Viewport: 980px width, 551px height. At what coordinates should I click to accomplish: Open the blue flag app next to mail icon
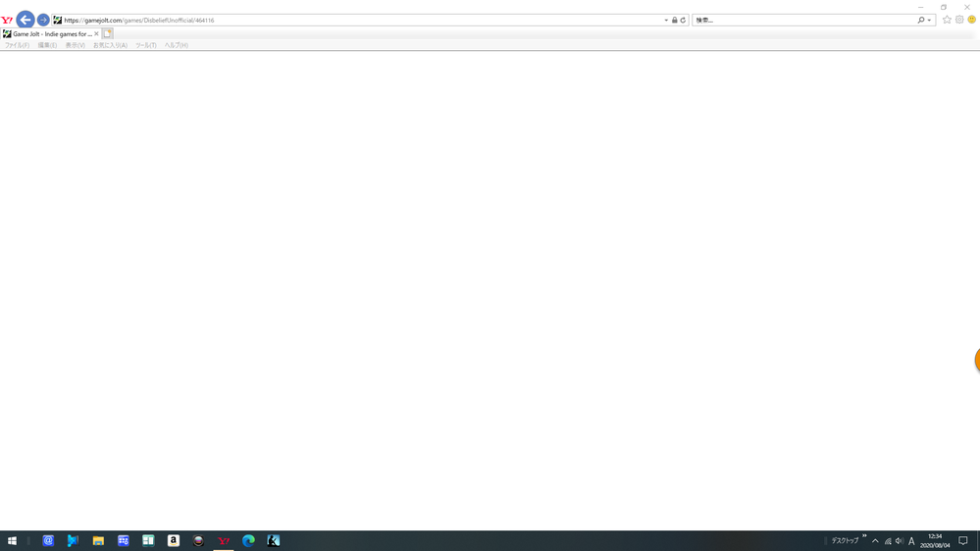(74, 541)
